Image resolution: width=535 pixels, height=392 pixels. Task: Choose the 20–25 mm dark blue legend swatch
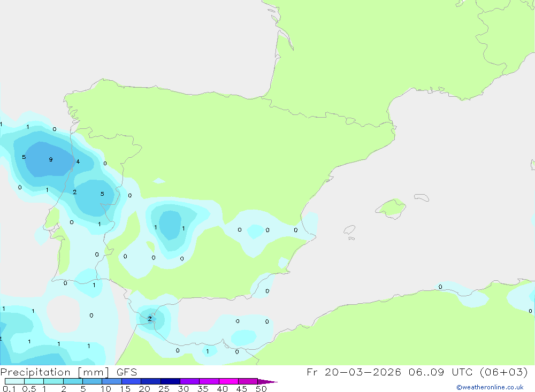coord(151,381)
